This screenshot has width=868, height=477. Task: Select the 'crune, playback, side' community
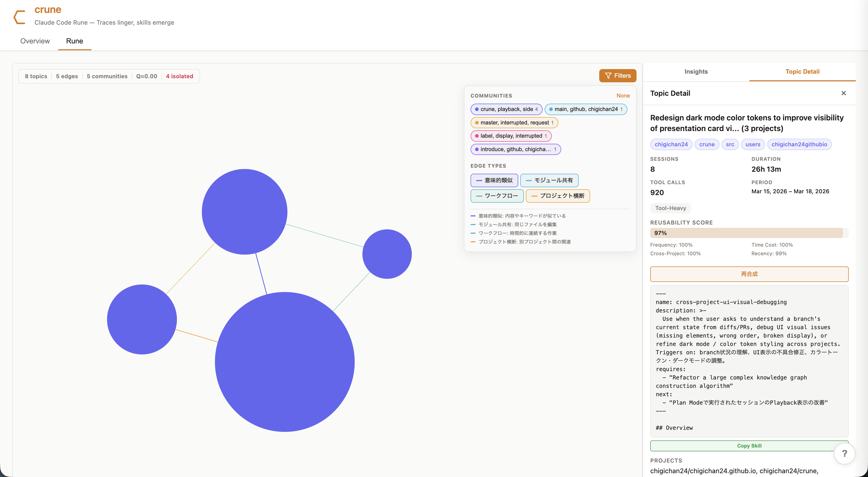click(506, 109)
